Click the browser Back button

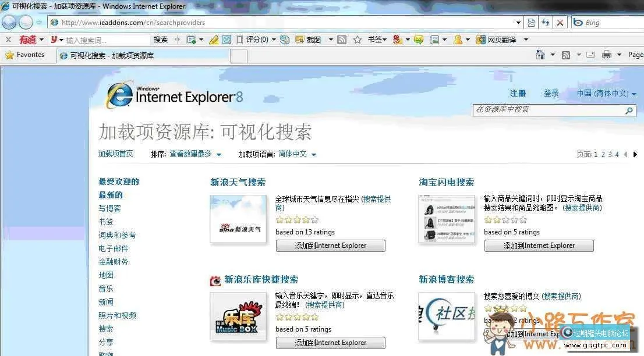coord(9,22)
